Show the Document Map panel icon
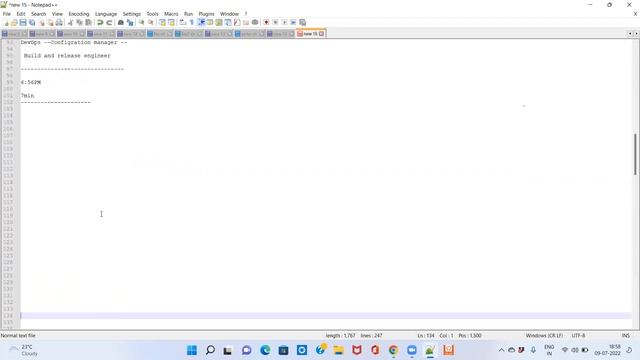640x360 pixels. [219, 22]
